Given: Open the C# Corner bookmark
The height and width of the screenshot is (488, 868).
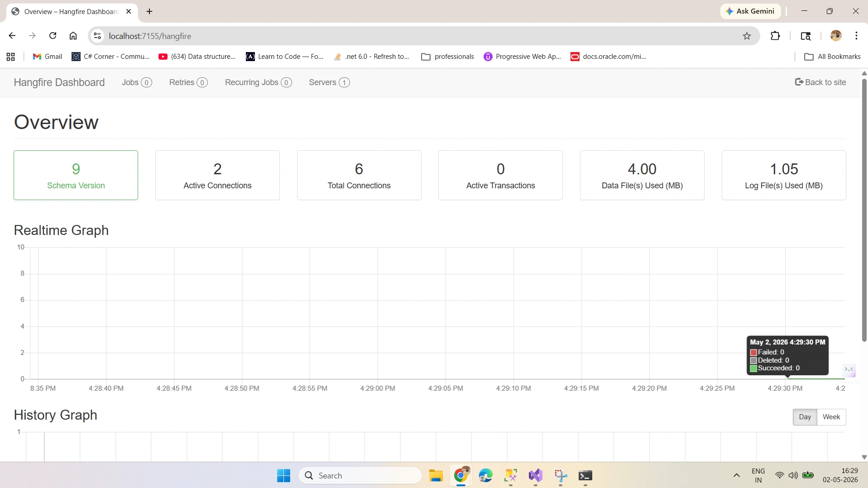Looking at the screenshot, I should 111,57.
